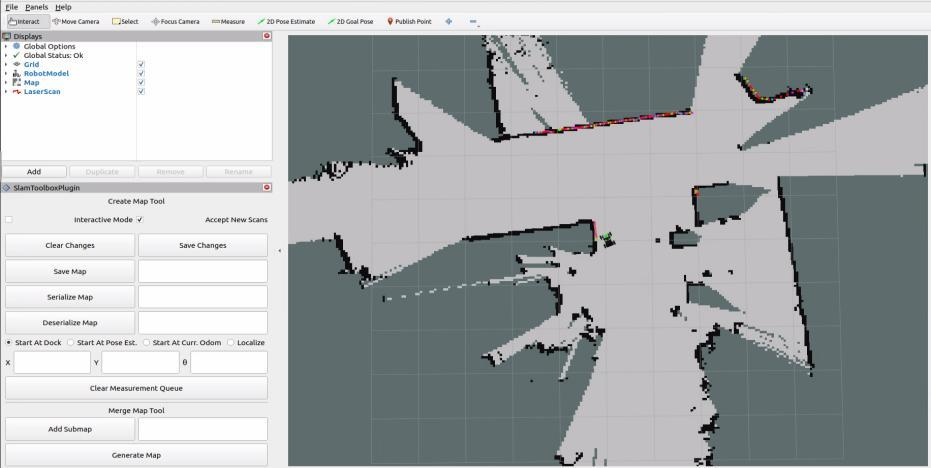Viewport: 931px width, 468px height.
Task: Select Start At Dock radio button
Action: 9,343
